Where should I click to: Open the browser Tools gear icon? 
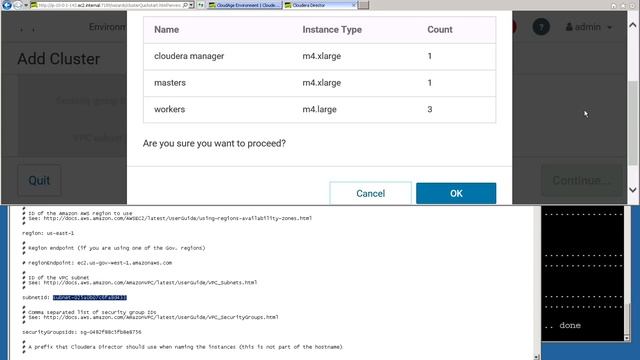tap(633, 6)
